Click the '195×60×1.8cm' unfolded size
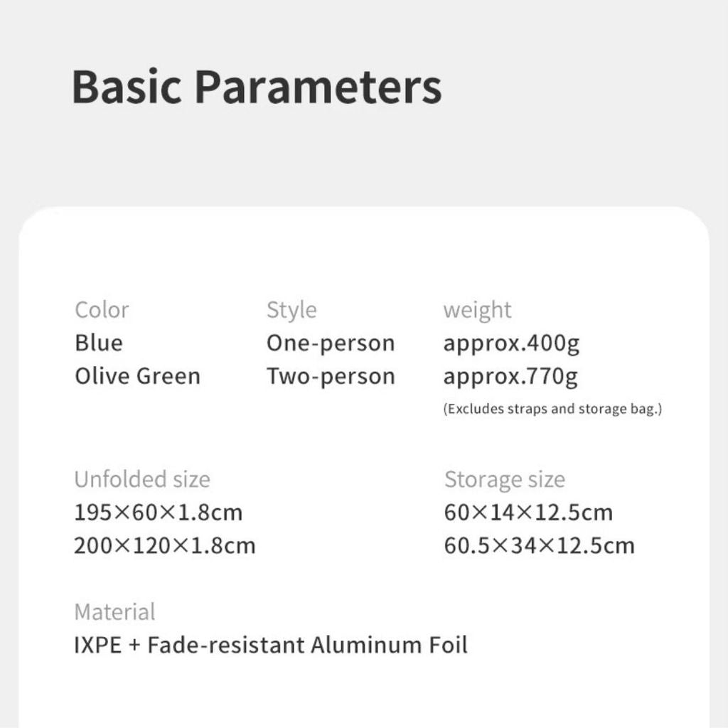This screenshot has width=728, height=728. tap(159, 512)
